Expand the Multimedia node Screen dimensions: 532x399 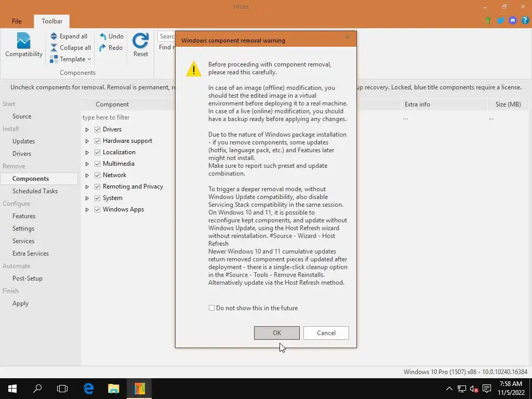[87, 164]
